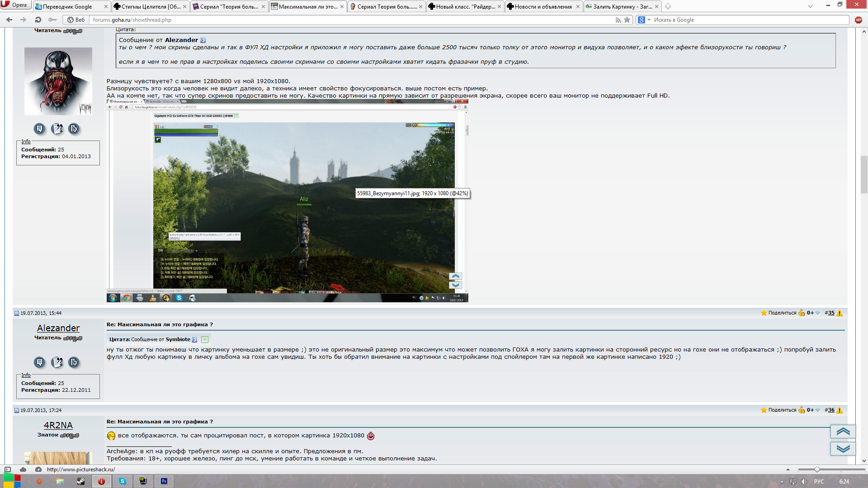Viewport: 868px width, 488px height.
Task: Toggle multi-quote plus on Symbiote quote
Action: click(x=205, y=339)
